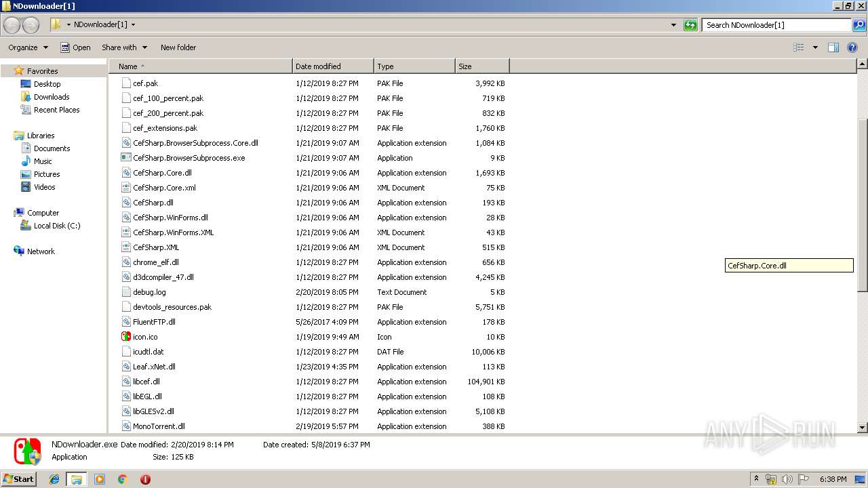This screenshot has width=868, height=488.
Task: Select the libcef.dll file icon
Action: 126,382
